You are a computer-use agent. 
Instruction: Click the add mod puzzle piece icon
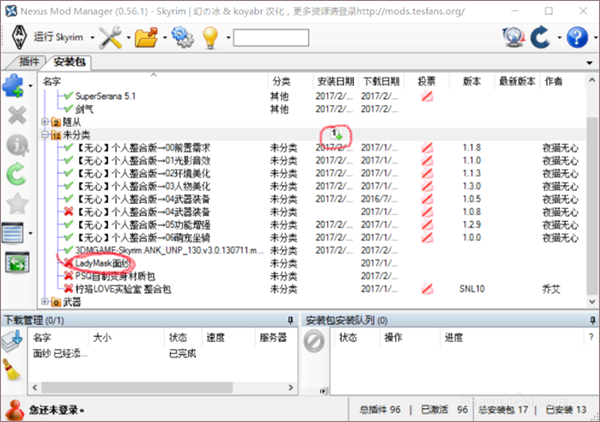coord(13,86)
